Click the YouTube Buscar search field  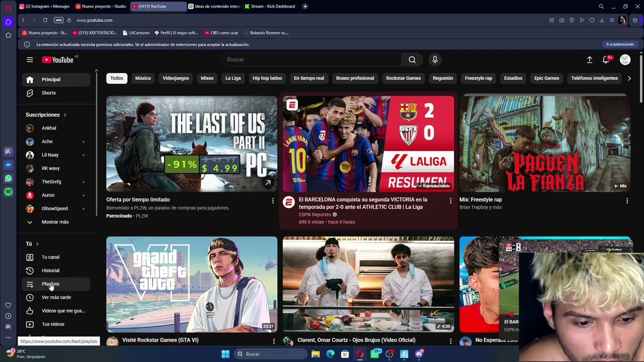[312, 60]
